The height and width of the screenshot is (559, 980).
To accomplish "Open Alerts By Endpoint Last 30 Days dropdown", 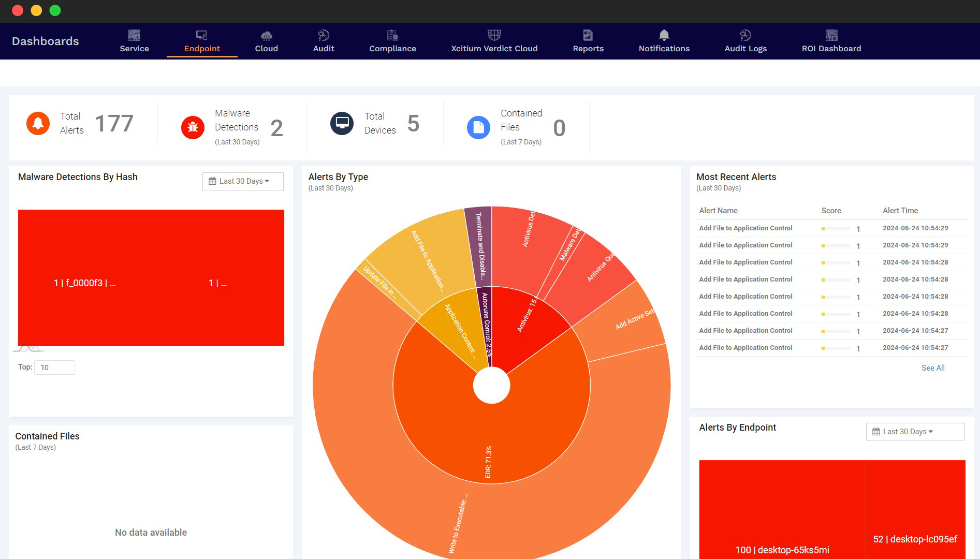I will (915, 432).
